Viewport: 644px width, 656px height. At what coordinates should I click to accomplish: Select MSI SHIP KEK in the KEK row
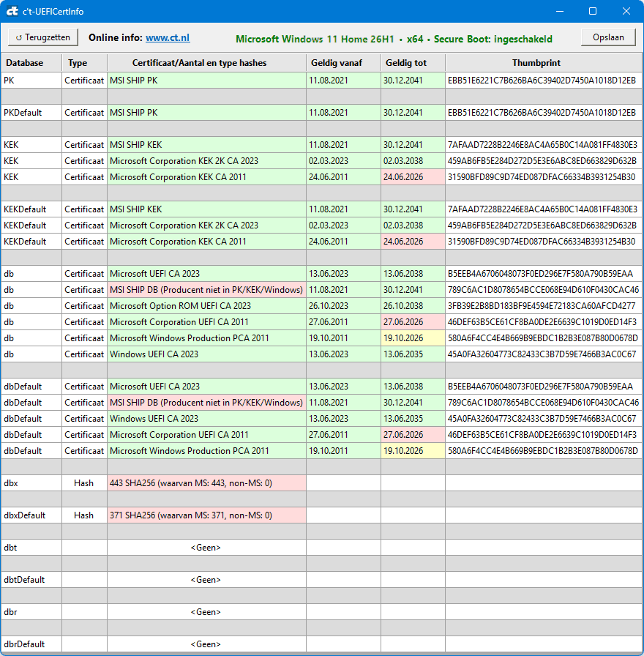(206, 145)
